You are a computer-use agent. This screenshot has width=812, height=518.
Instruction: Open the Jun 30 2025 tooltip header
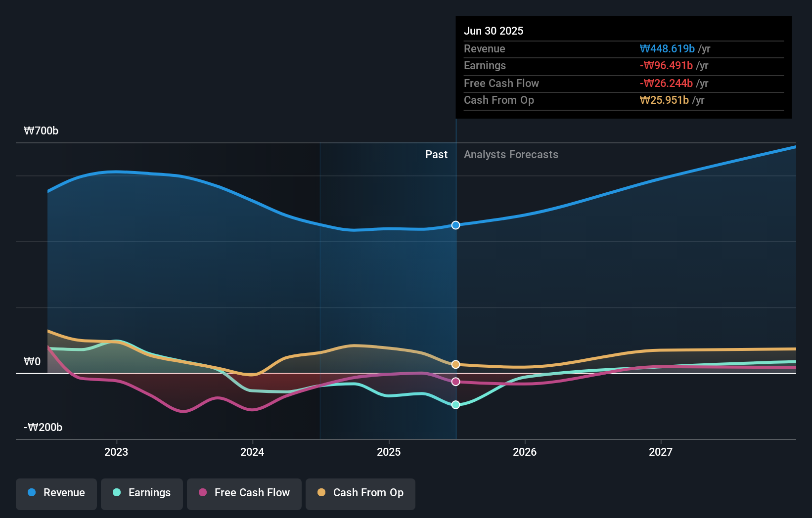494,31
